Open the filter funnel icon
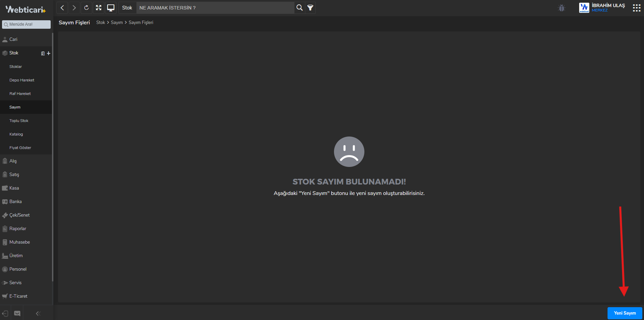The width and height of the screenshot is (644, 320). [x=310, y=8]
